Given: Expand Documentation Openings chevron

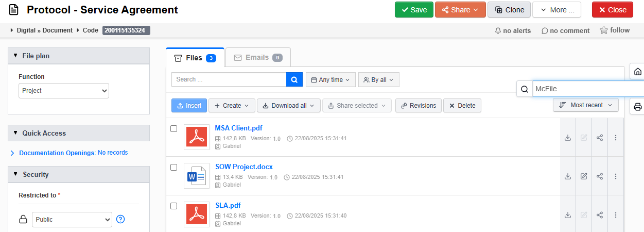Looking at the screenshot, I should coord(12,153).
